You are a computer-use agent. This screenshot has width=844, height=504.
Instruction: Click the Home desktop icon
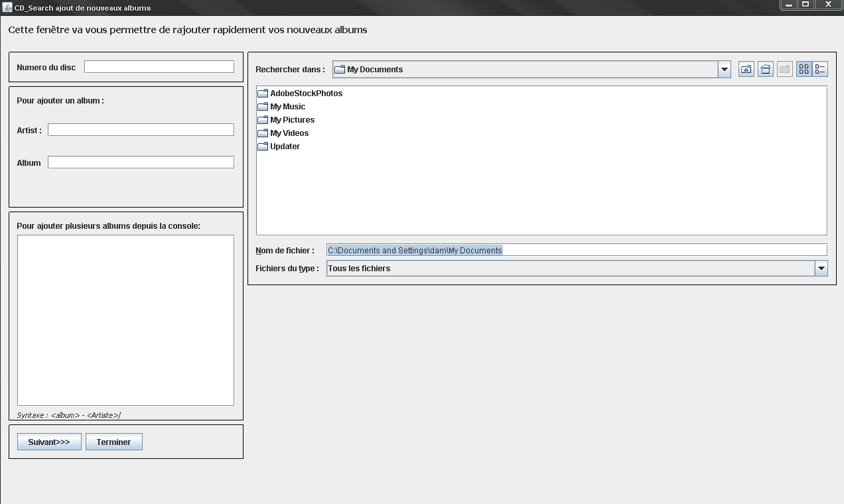pyautogui.click(x=765, y=68)
